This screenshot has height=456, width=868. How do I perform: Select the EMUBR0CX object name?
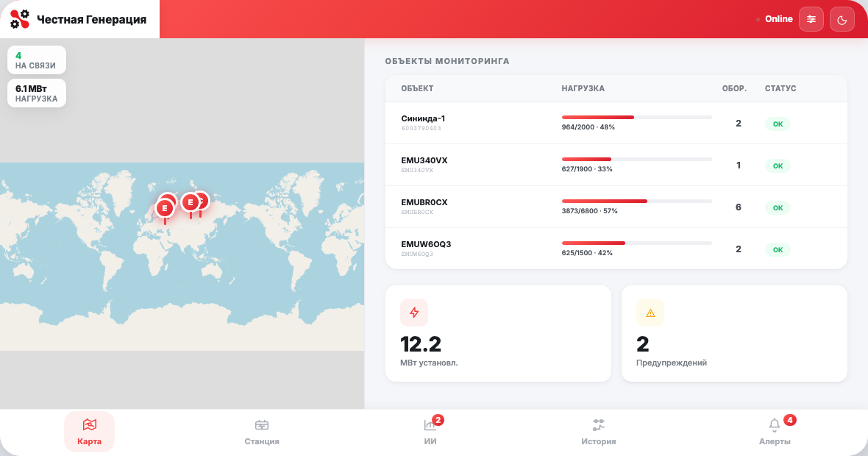424,202
